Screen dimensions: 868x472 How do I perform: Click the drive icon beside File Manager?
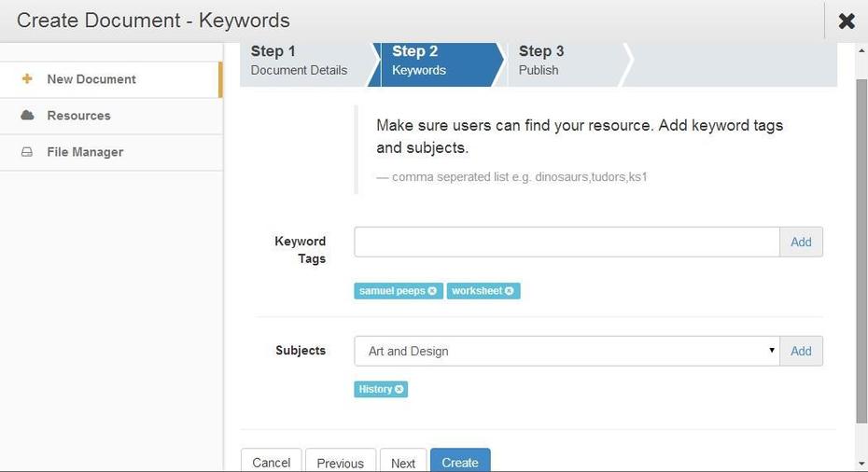tap(26, 152)
